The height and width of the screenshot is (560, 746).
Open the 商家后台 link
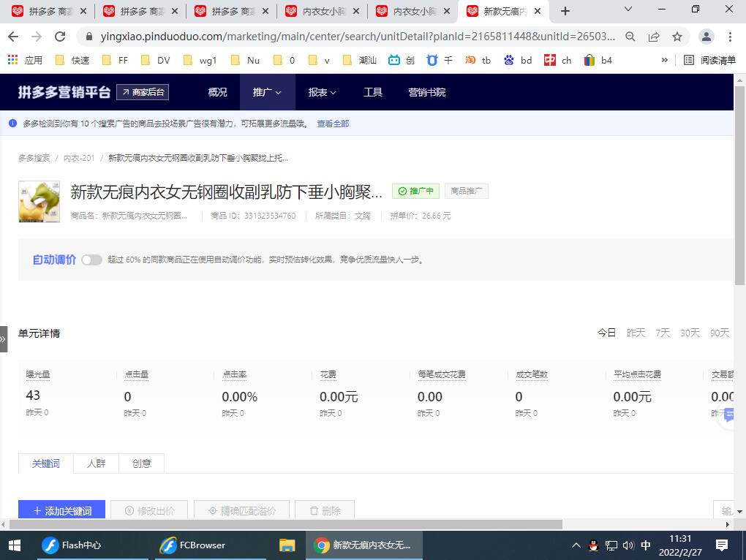click(x=143, y=92)
